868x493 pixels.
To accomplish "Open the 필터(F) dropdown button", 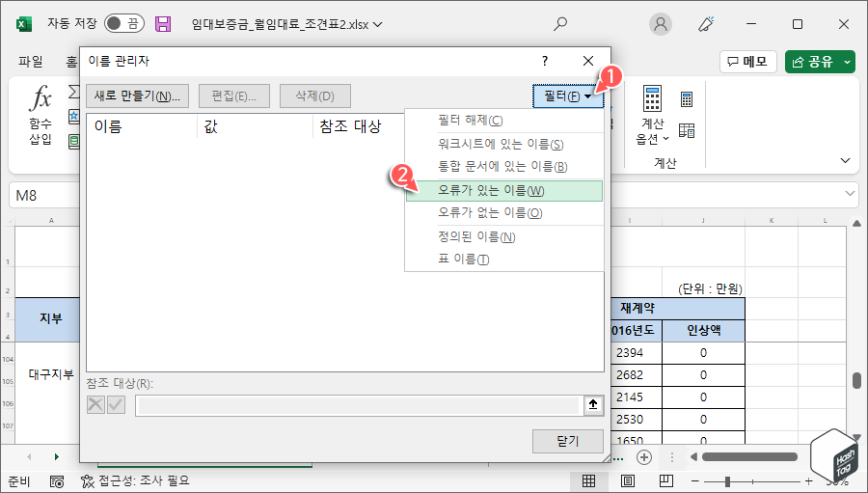I will pyautogui.click(x=567, y=96).
